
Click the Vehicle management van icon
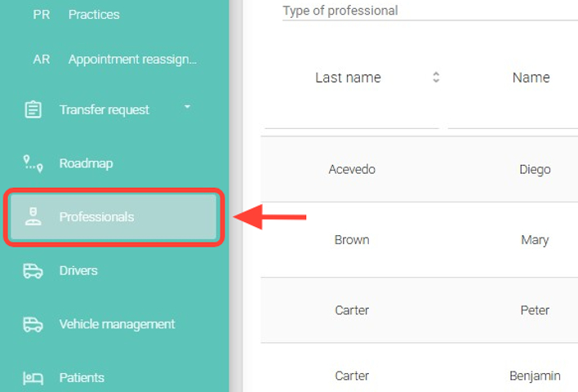click(33, 324)
